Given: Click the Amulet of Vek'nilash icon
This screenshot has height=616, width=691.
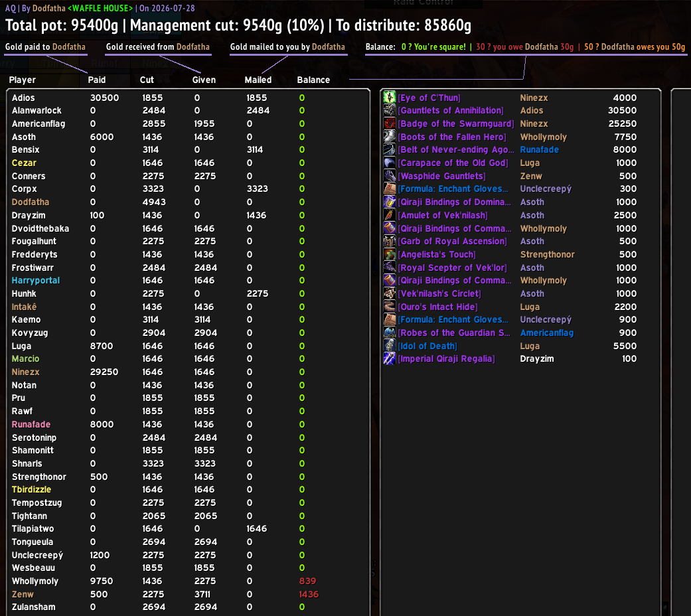Looking at the screenshot, I should tap(390, 215).
